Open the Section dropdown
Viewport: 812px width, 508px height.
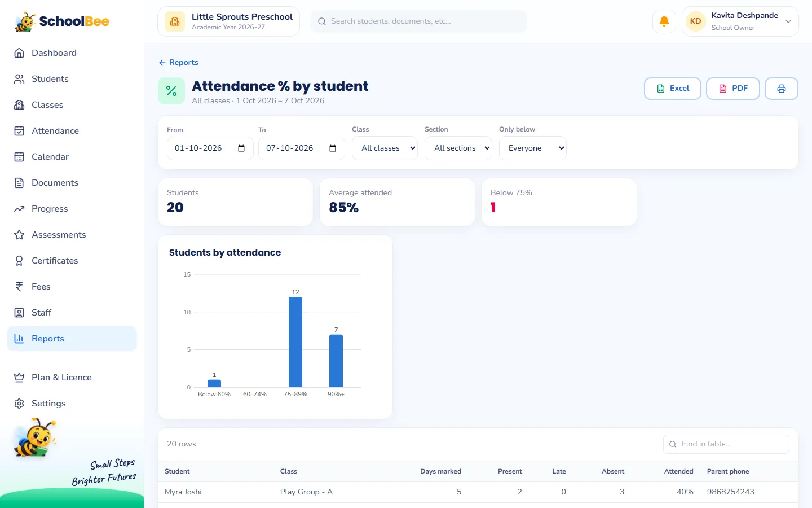click(x=458, y=148)
